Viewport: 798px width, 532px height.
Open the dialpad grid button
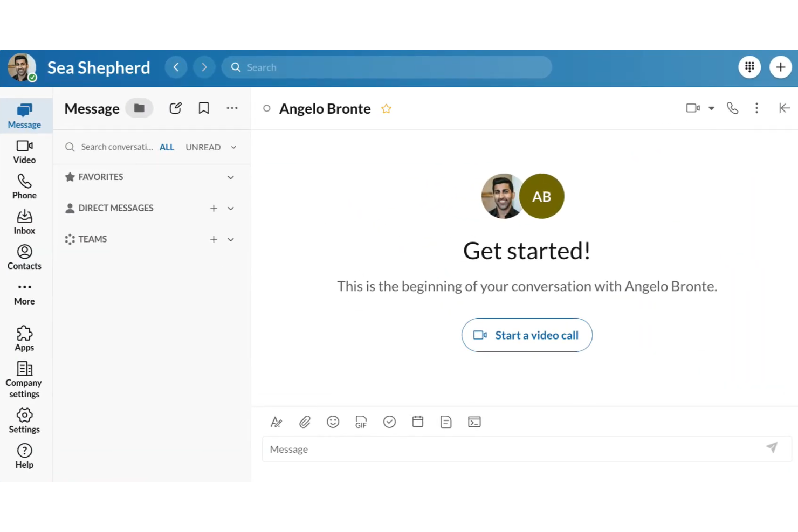[x=749, y=67]
